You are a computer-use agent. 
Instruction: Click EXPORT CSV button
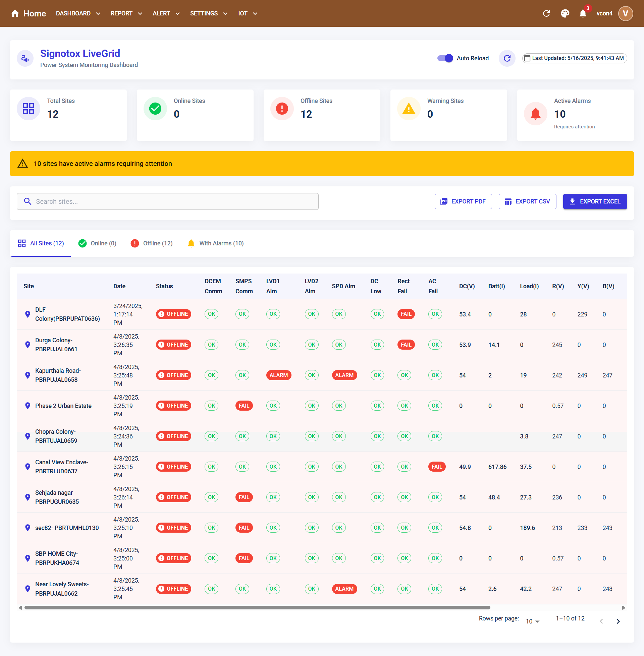coord(527,201)
